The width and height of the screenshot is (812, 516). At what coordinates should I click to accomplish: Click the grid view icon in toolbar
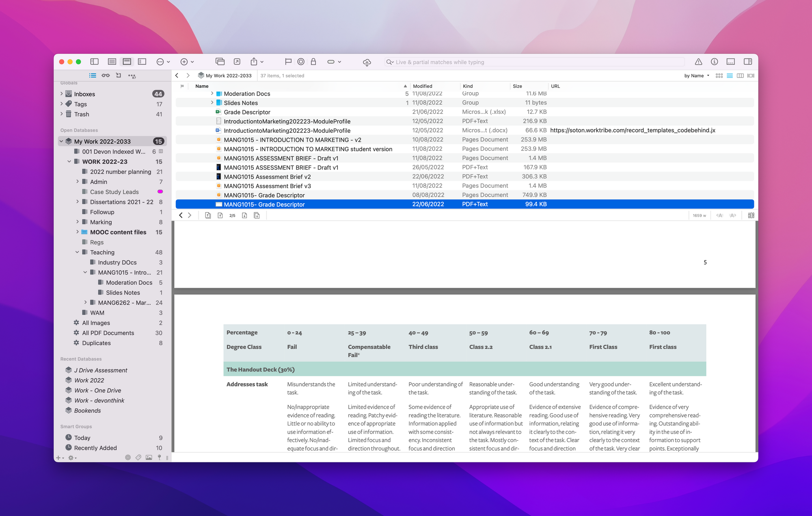coord(719,76)
